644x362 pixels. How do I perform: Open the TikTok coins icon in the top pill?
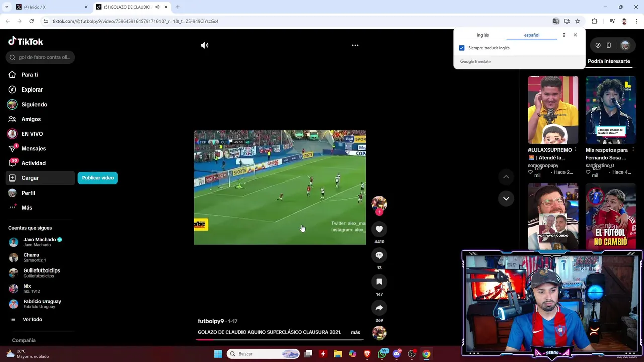[598, 45]
